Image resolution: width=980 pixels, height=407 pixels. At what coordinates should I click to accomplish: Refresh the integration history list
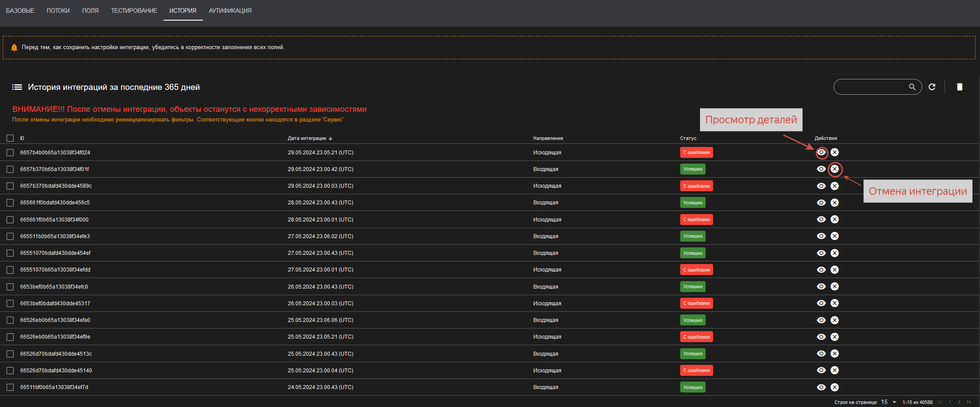click(932, 87)
